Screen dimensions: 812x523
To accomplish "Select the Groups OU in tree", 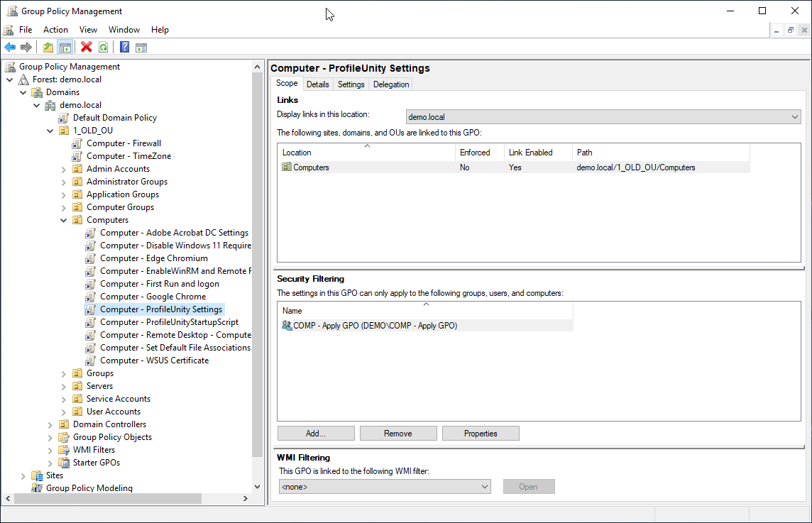I will pos(100,373).
